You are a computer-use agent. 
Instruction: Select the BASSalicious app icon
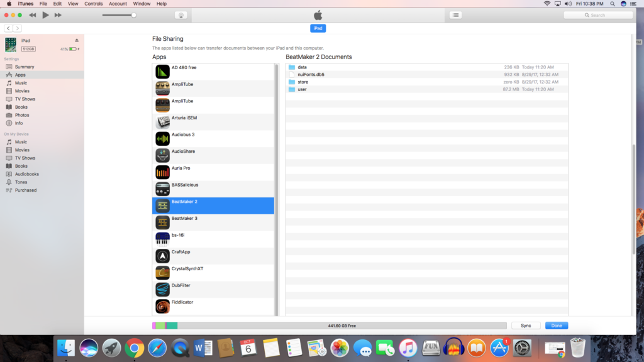click(x=162, y=189)
